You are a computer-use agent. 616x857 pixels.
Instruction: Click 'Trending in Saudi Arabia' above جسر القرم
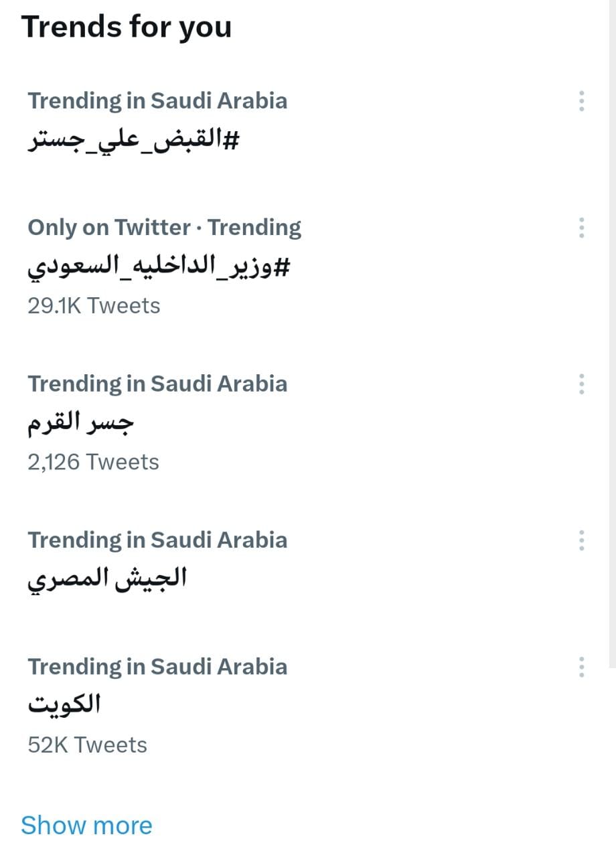[x=157, y=384]
